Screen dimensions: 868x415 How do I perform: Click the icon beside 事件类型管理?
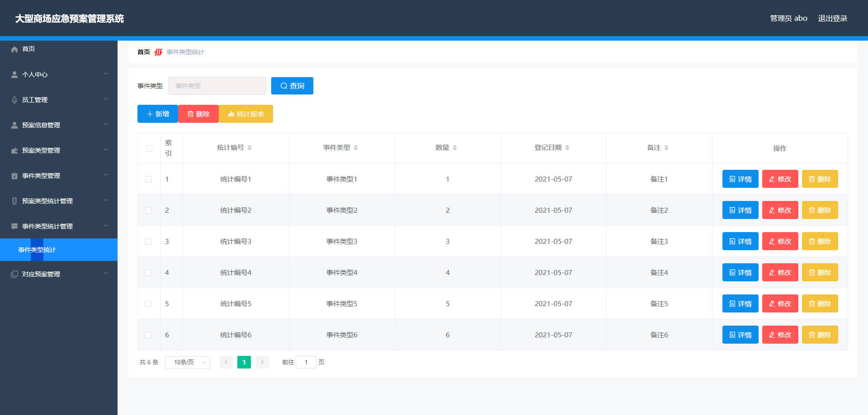(x=14, y=176)
